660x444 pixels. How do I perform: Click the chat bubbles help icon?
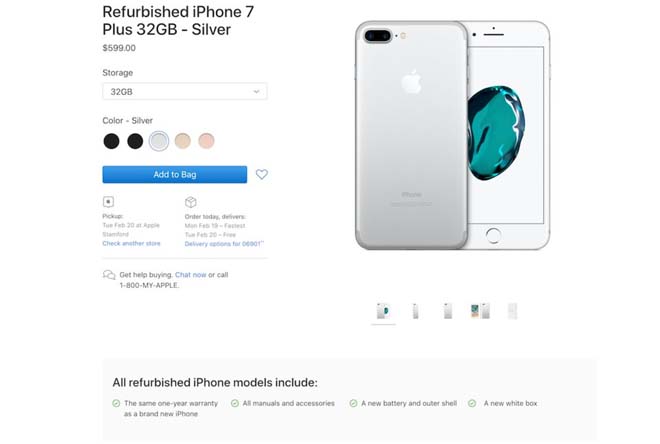(109, 275)
